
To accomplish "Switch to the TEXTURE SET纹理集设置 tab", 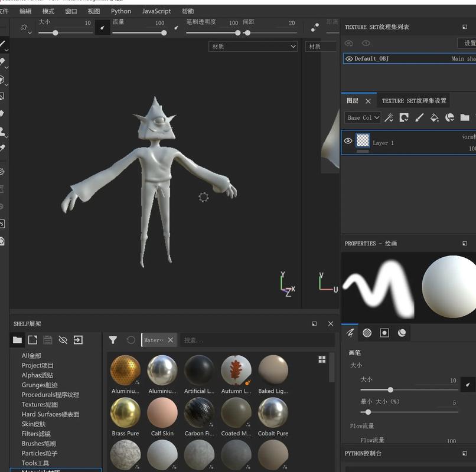I will click(x=413, y=101).
